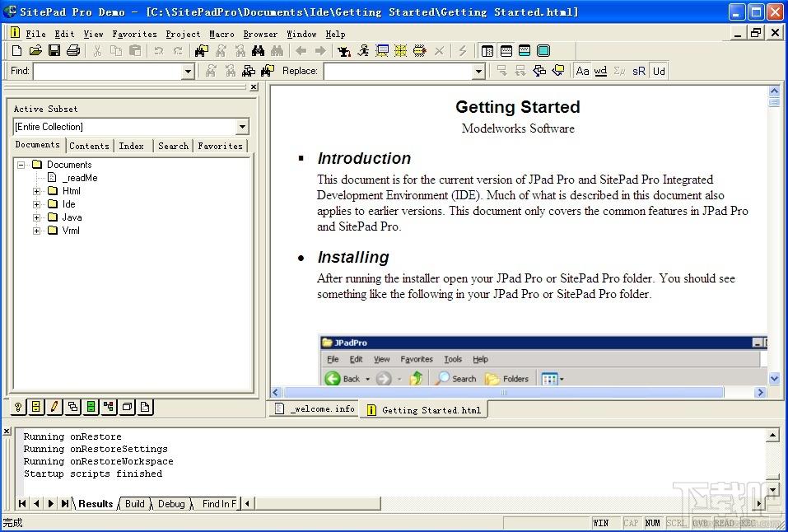Image resolution: width=788 pixels, height=532 pixels.
Task: Click the replace-in-folder icon after Replace box
Action: (558, 71)
